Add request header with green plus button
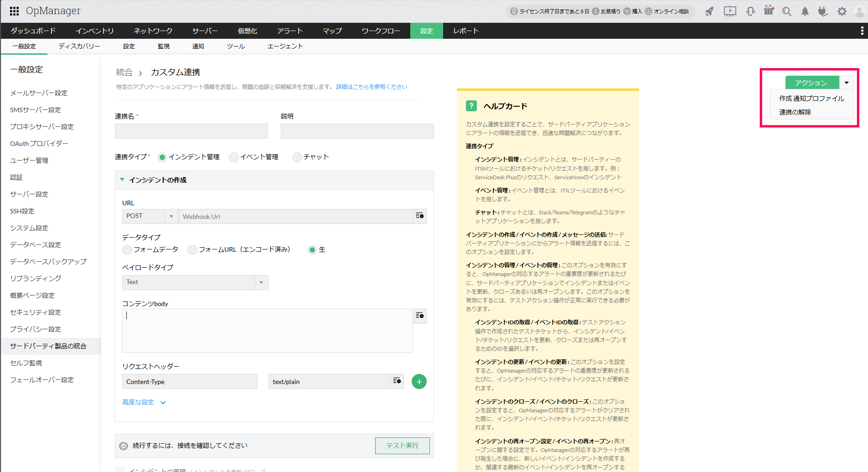The width and height of the screenshot is (868, 472). click(419, 381)
